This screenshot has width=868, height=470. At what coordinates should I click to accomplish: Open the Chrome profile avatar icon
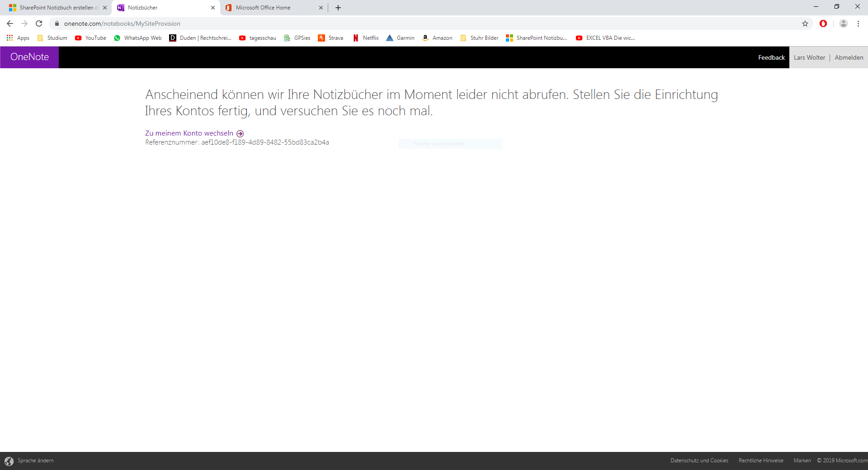(843, 23)
